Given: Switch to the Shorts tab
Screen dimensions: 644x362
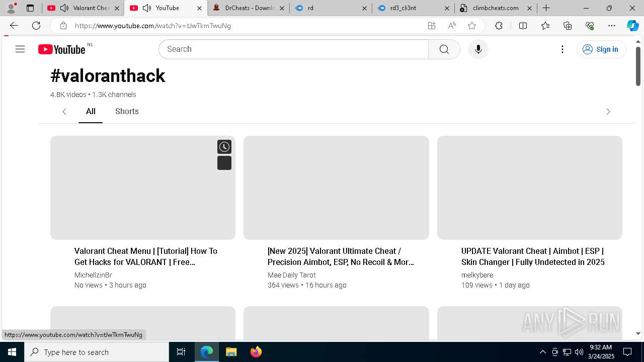Looking at the screenshot, I should (127, 111).
